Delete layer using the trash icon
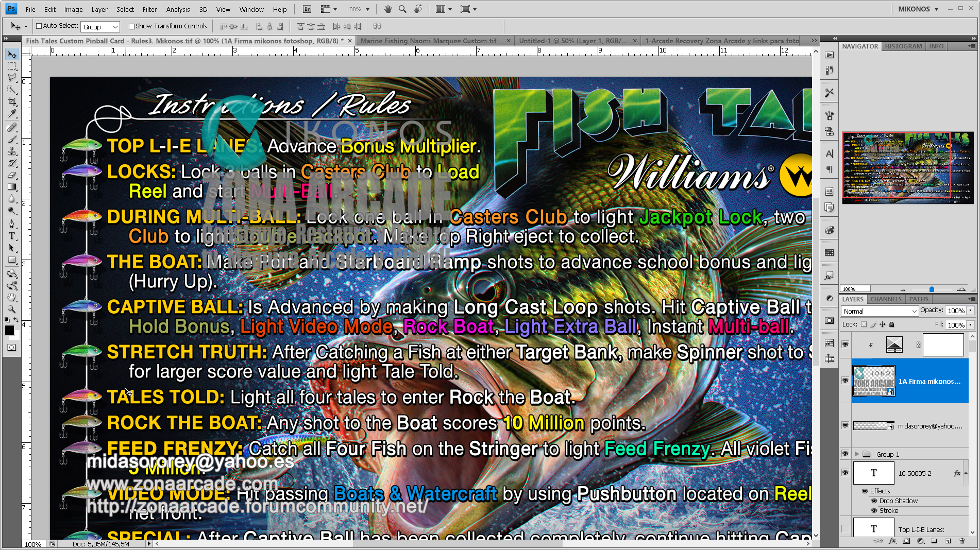Image resolution: width=980 pixels, height=550 pixels. [x=962, y=541]
